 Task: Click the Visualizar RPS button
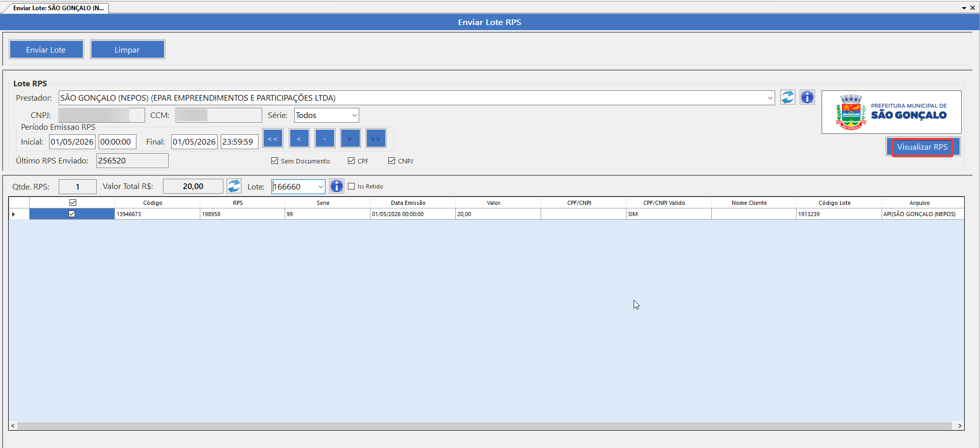[x=922, y=147]
